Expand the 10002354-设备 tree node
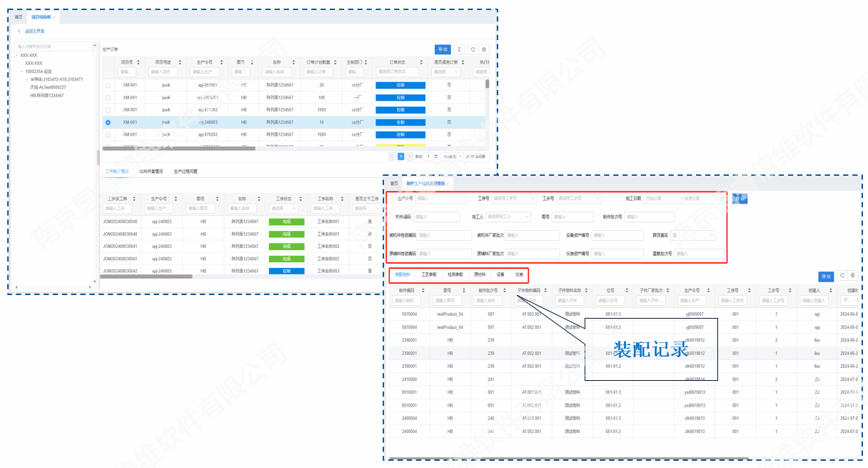This screenshot has width=868, height=468. [22, 71]
